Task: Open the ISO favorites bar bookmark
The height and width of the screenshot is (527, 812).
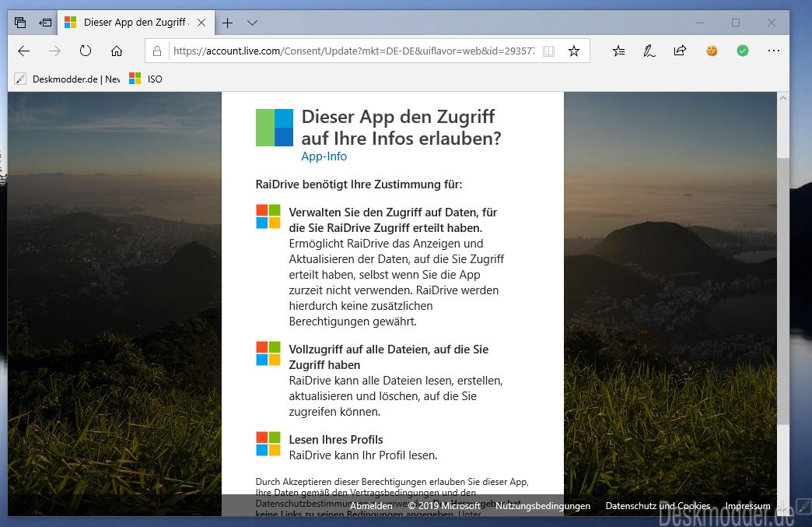Action: click(146, 79)
